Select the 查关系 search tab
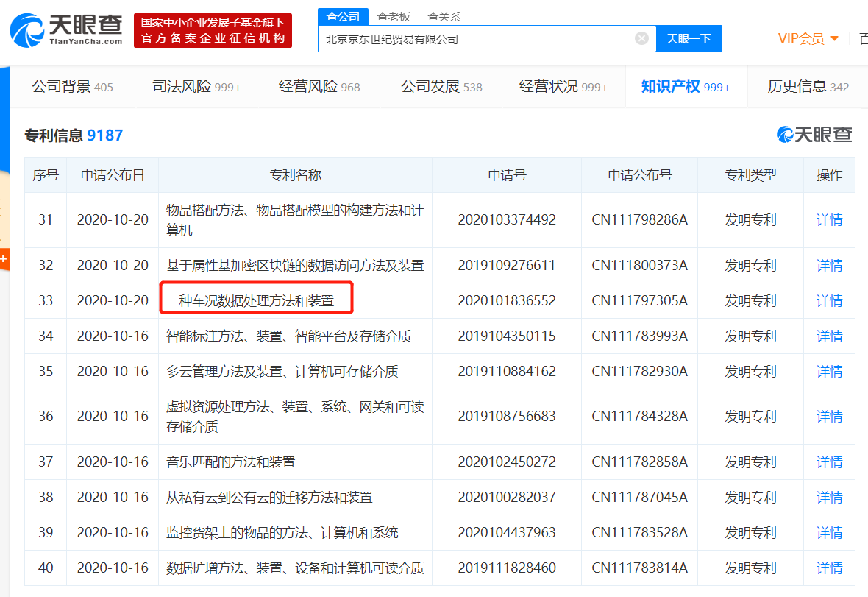 tap(444, 17)
